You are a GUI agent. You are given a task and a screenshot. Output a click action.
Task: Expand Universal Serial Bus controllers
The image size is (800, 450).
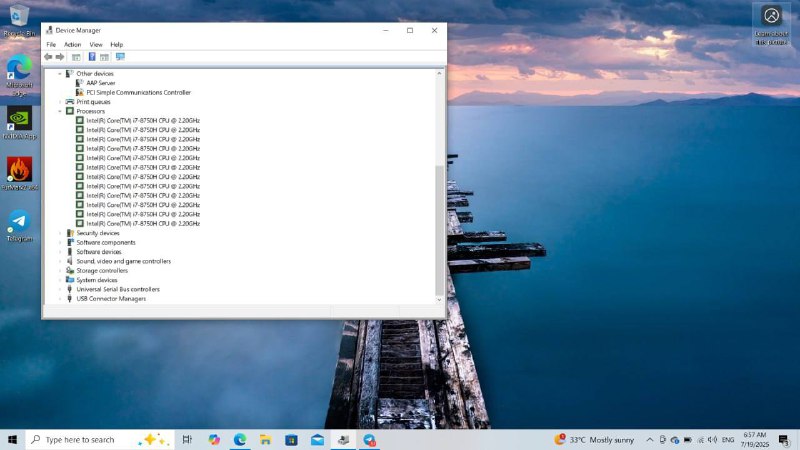pos(60,289)
